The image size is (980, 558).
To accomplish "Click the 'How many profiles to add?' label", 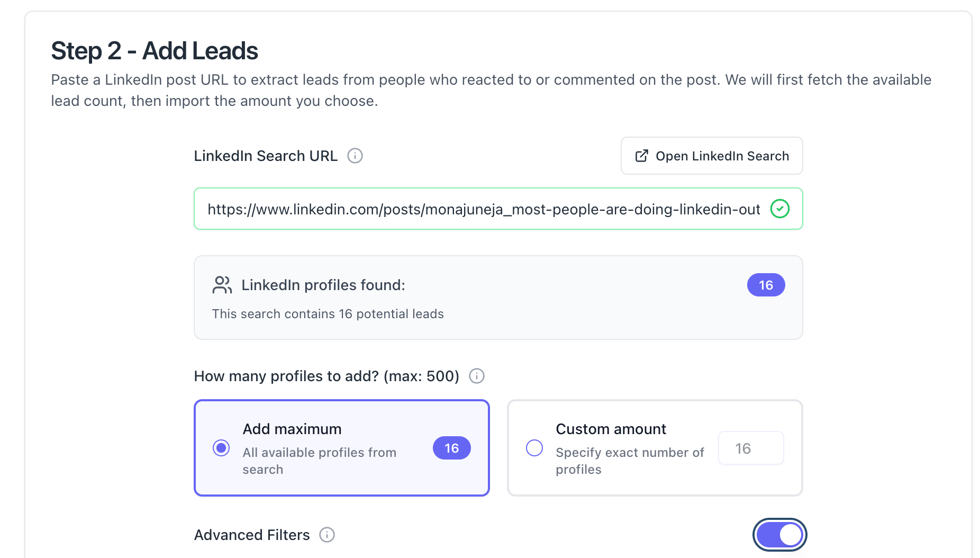I will (x=326, y=376).
